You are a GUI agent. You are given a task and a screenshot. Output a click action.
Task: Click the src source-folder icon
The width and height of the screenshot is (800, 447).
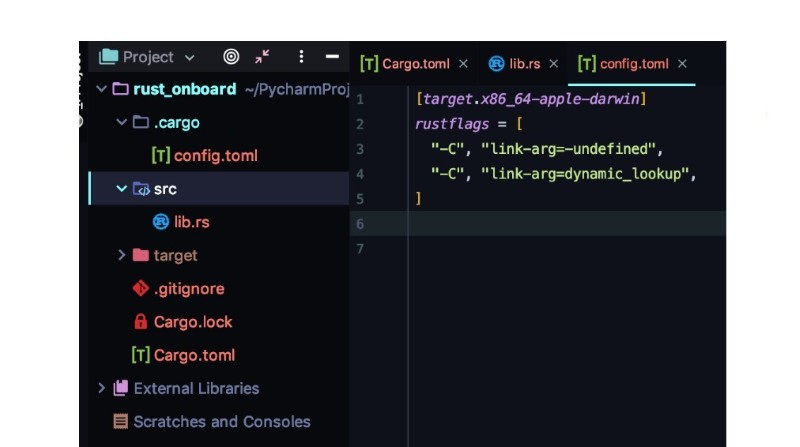141,189
